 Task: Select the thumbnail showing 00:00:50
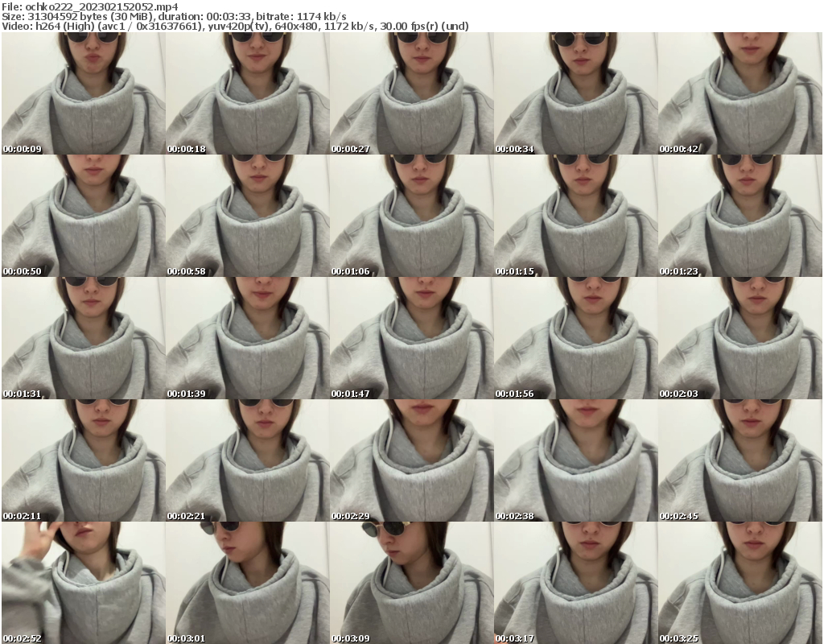[x=82, y=214]
